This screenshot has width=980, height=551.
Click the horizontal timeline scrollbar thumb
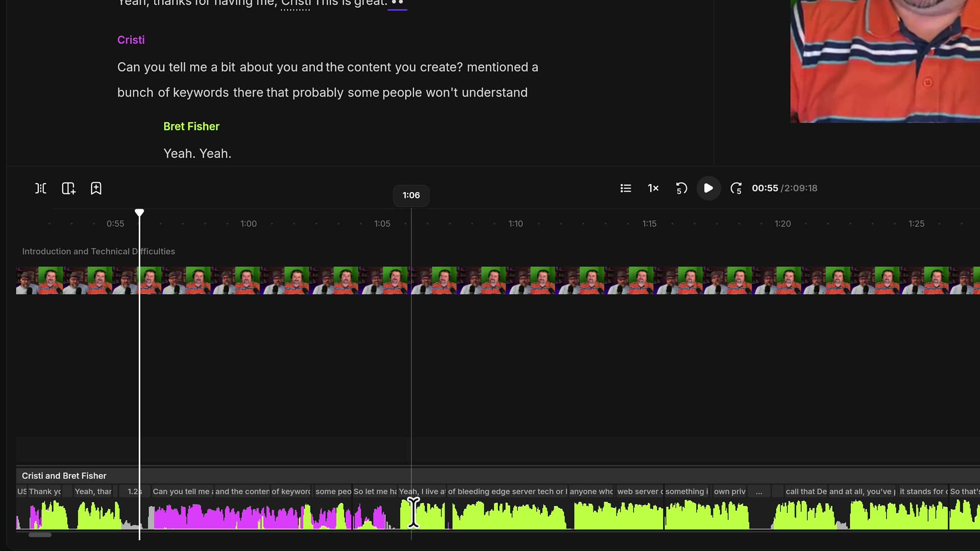coord(40,535)
